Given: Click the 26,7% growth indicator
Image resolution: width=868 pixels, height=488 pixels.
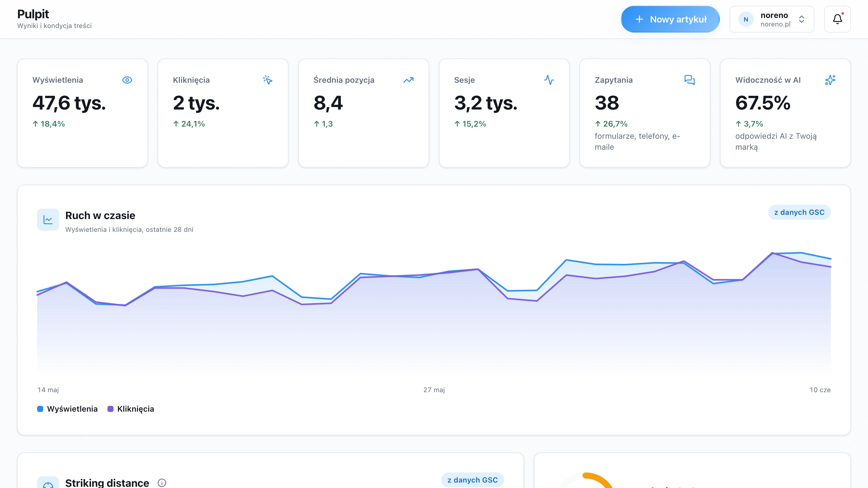Looking at the screenshot, I should click(611, 124).
